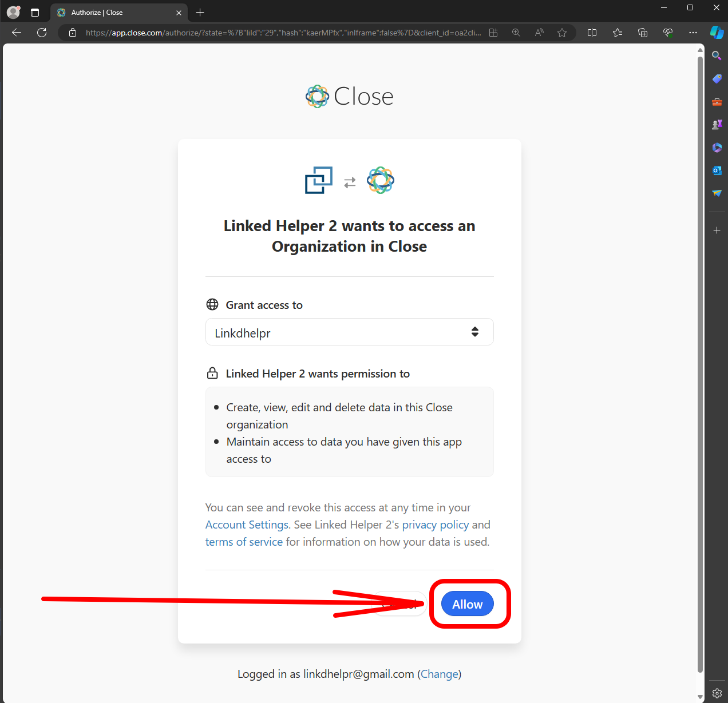Click the address bar URL field

pyautogui.click(x=283, y=33)
